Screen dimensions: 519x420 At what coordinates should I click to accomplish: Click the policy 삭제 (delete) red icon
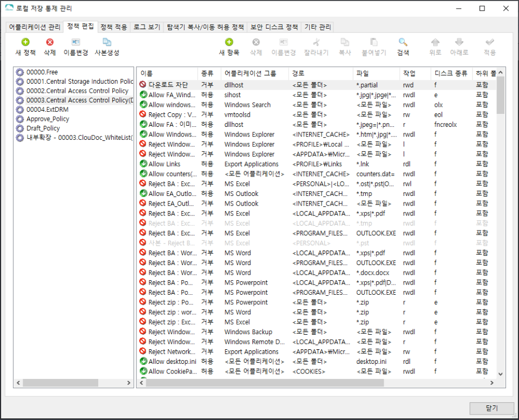(x=50, y=42)
